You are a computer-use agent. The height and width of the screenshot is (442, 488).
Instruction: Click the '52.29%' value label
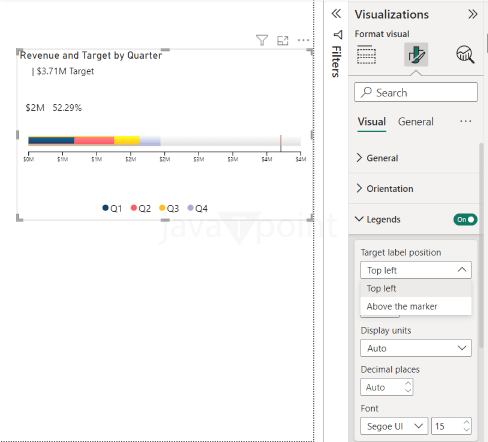67,108
